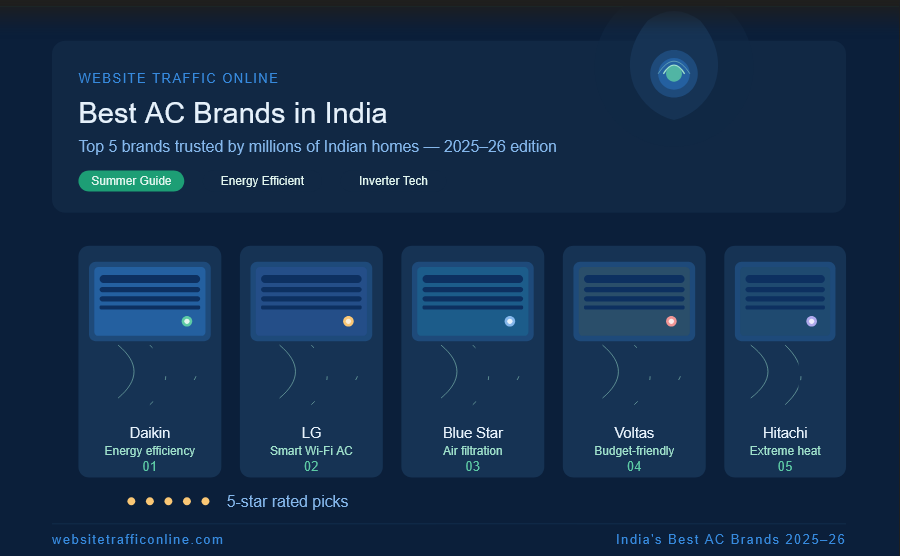Click the orange indicator light on LG unit

click(x=348, y=321)
